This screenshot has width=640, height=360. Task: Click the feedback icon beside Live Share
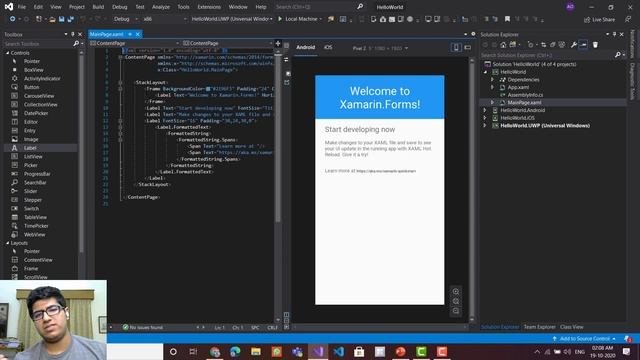point(628,20)
